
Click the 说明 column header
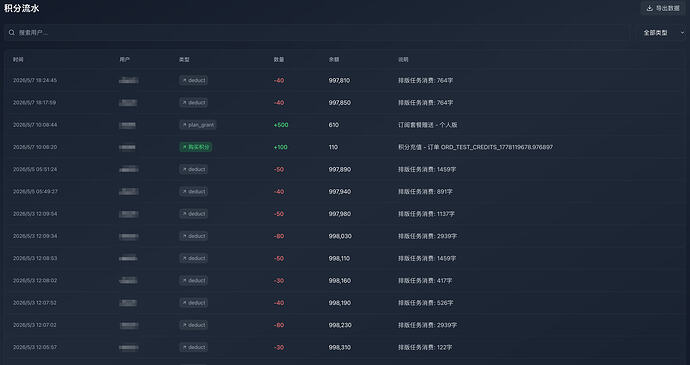(403, 59)
